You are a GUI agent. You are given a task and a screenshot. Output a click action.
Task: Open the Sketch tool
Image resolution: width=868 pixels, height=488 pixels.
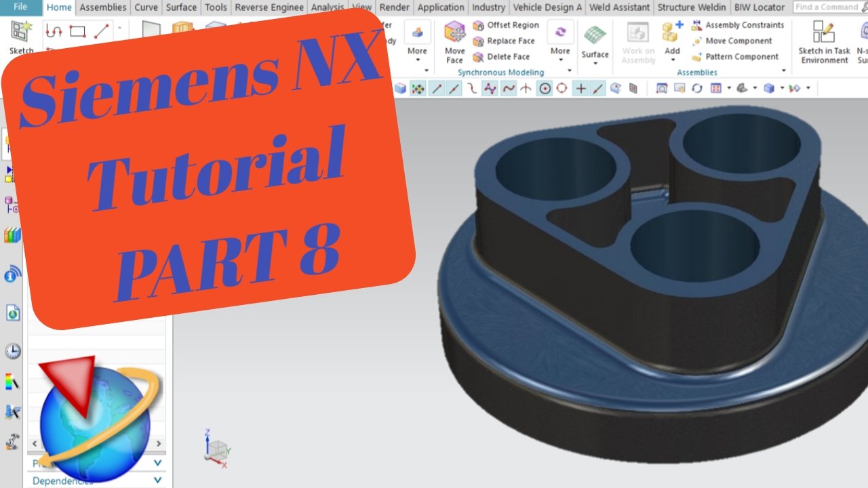click(21, 38)
